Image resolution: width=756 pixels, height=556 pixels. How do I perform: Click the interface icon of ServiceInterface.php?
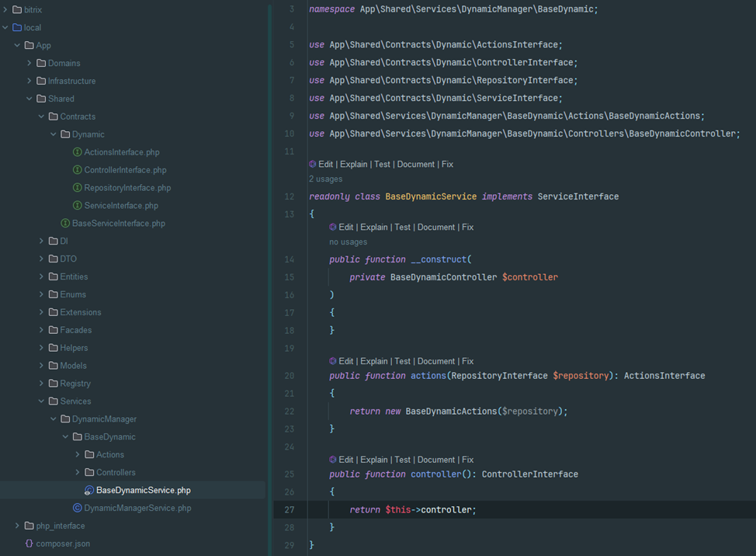(x=77, y=206)
